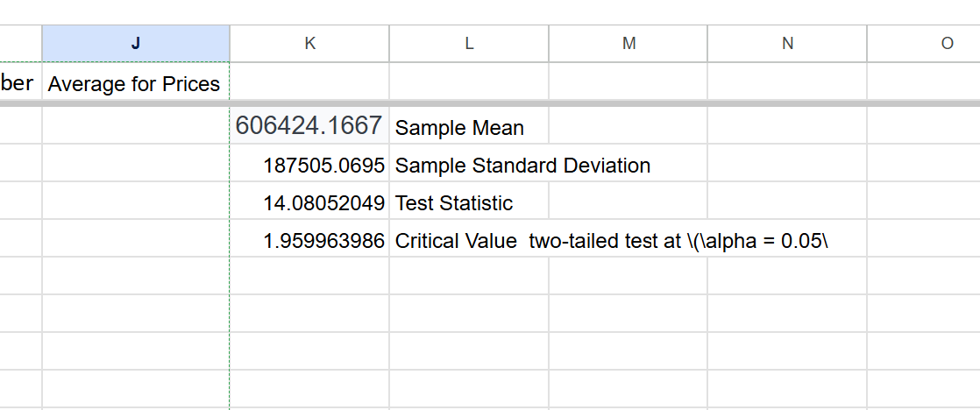Click the 14.08052049 test statistic value
Image resolution: width=980 pixels, height=410 pixels.
[323, 203]
